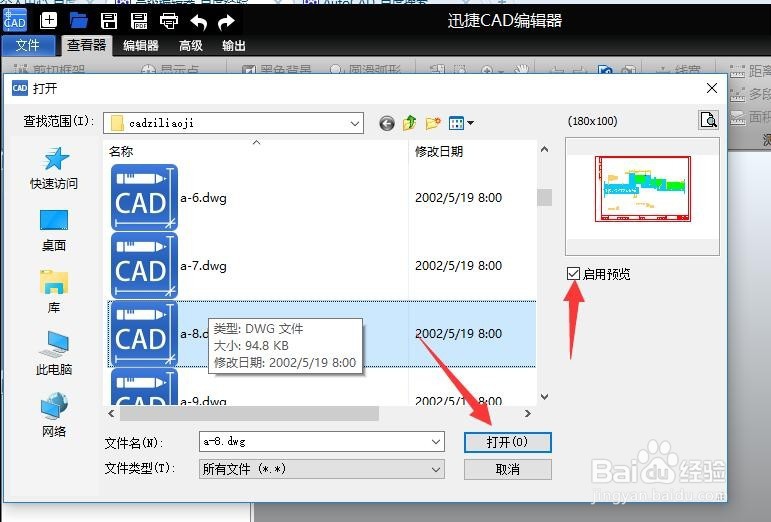Open the blue folder icon in title bar
The width and height of the screenshot is (771, 522).
pos(78,21)
